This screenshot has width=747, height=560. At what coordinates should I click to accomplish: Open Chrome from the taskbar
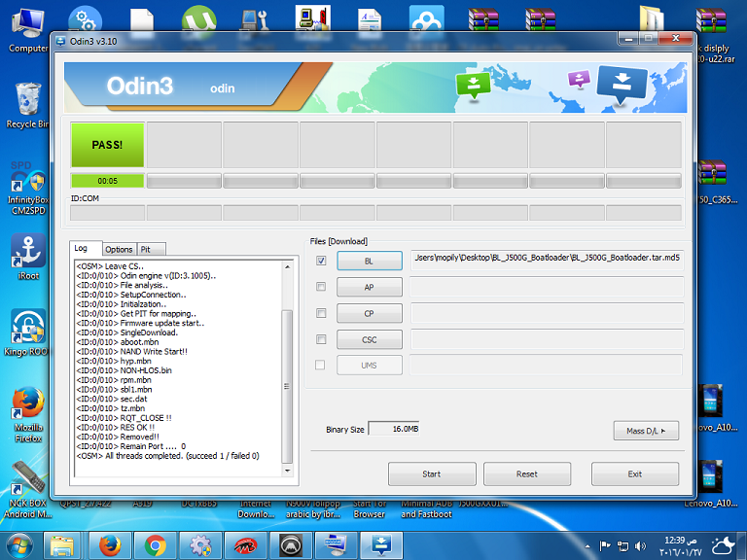coord(155,545)
